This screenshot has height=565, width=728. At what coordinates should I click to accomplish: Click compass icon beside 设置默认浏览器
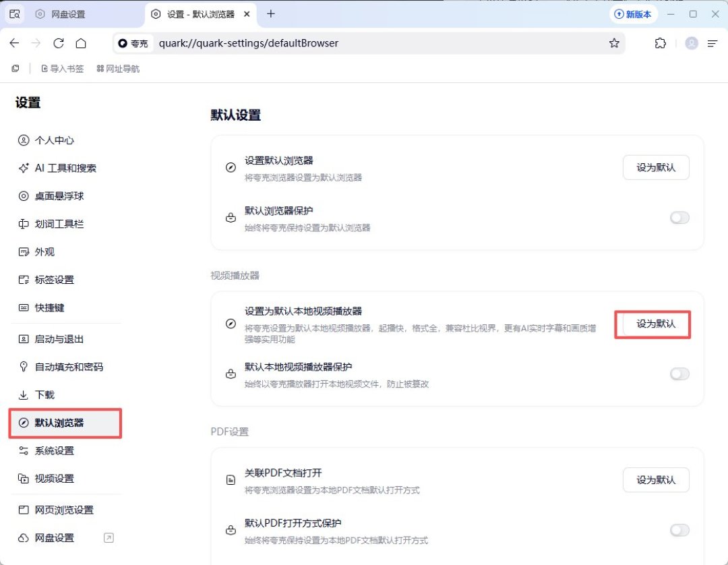click(231, 168)
